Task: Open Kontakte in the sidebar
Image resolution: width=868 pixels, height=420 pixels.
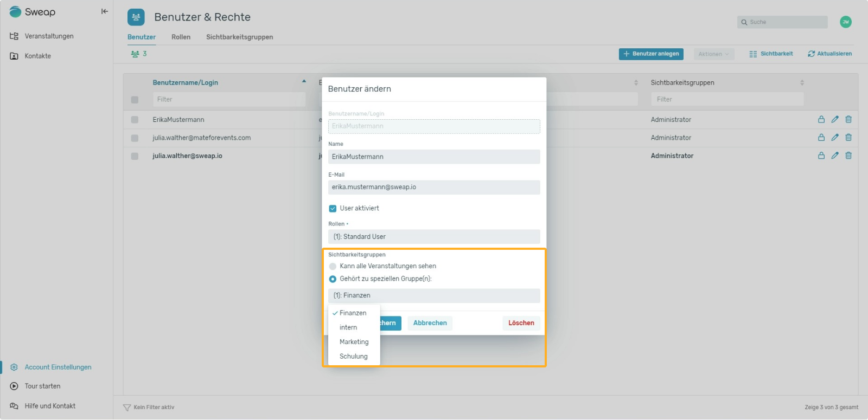Action: click(37, 56)
